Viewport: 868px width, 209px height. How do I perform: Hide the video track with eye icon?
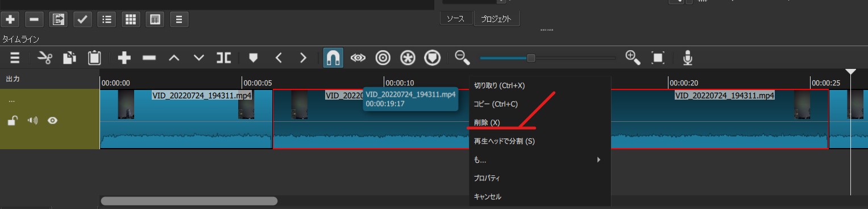coord(52,120)
